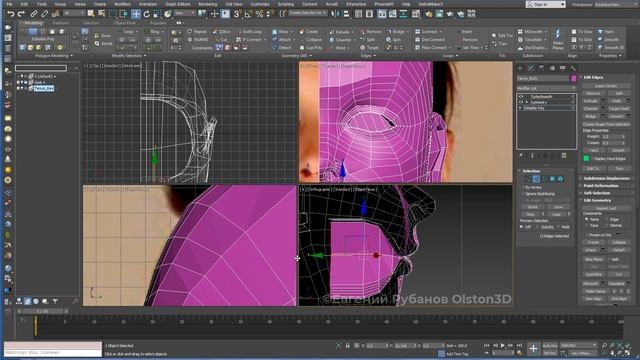This screenshot has width=640, height=360.
Task: Toggle the Angle Snap button
Action: (x=248, y=14)
